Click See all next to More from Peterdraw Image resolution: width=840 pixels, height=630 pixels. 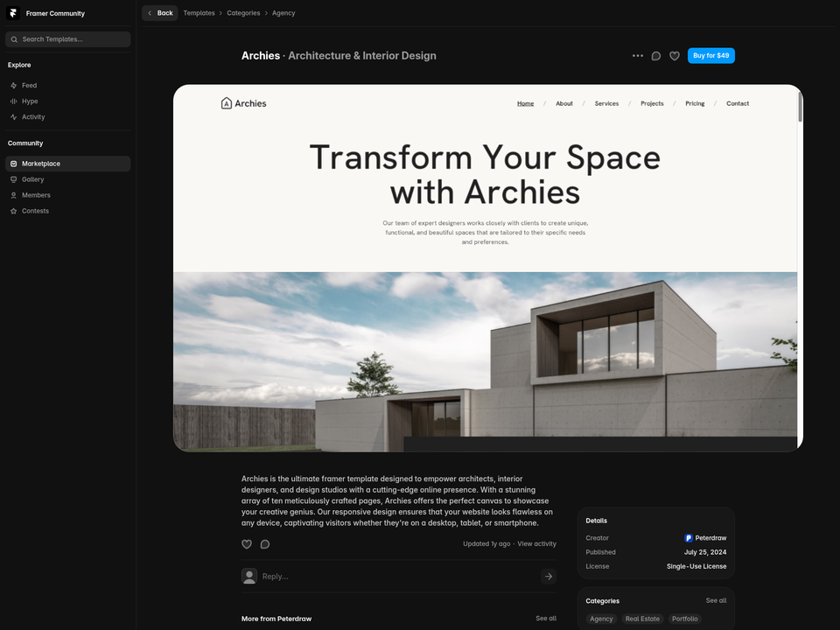(x=546, y=619)
